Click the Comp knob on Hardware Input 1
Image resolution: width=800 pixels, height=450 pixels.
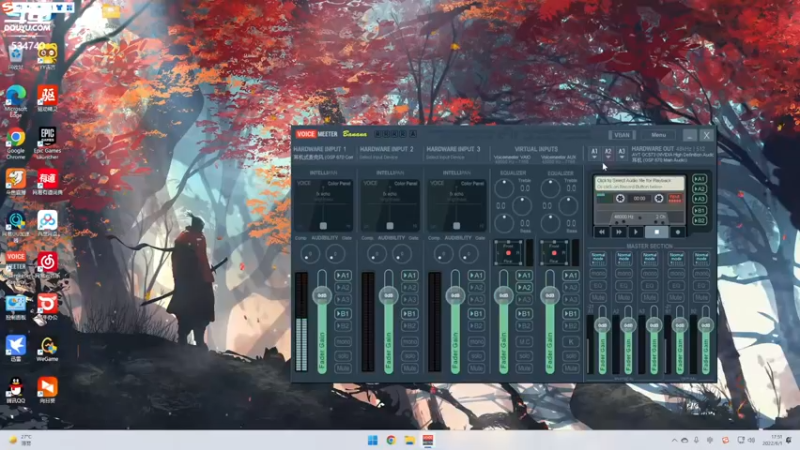tap(310, 254)
